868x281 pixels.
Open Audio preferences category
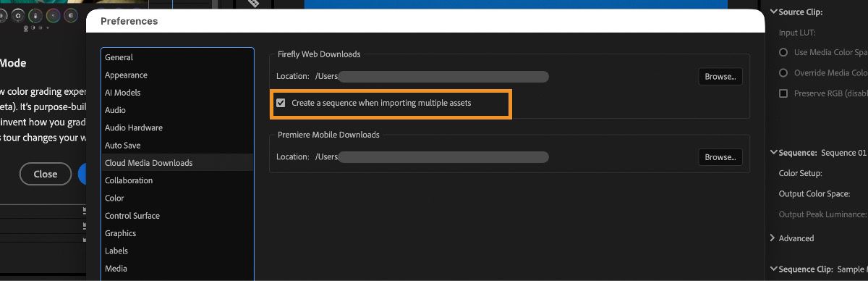pos(178,110)
